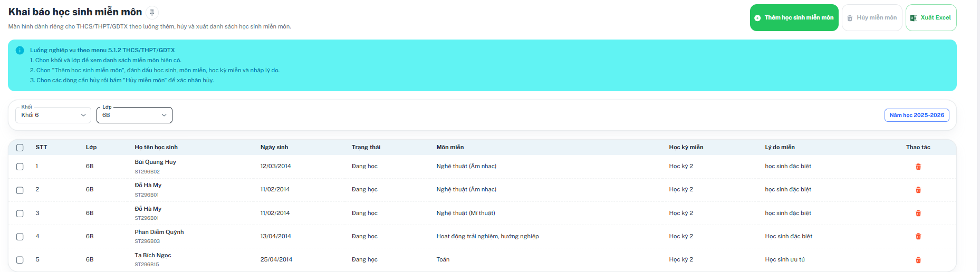
Task: Click the Họ tên học sinh column header
Action: pos(156,147)
